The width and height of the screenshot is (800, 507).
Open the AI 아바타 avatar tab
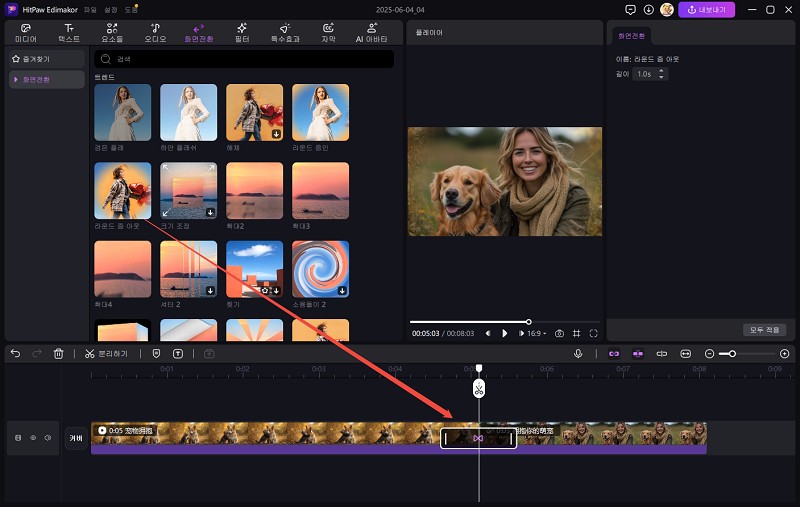click(371, 33)
